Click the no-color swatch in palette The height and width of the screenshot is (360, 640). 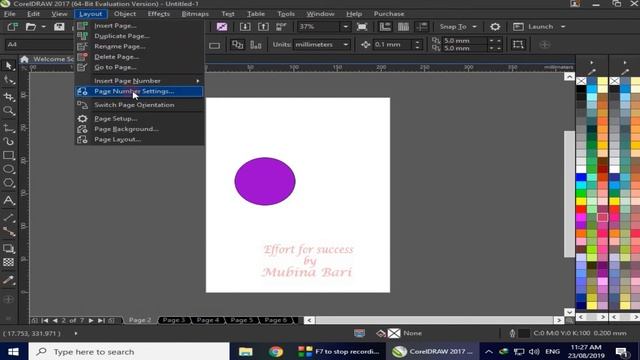click(581, 81)
